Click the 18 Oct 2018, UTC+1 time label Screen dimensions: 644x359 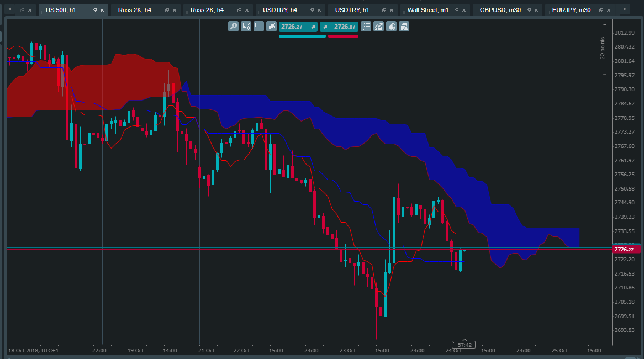(34, 350)
